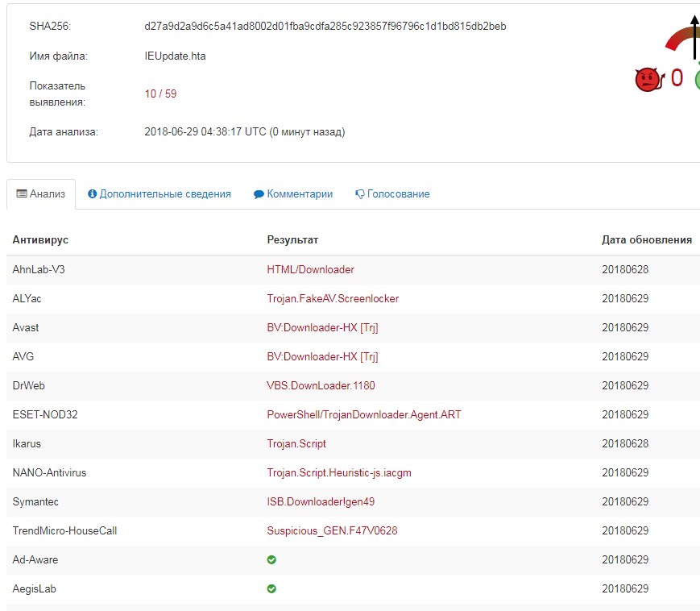Viewport: 700px width, 611px height.
Task: Click the malicious vote count 0
Action: [x=677, y=77]
